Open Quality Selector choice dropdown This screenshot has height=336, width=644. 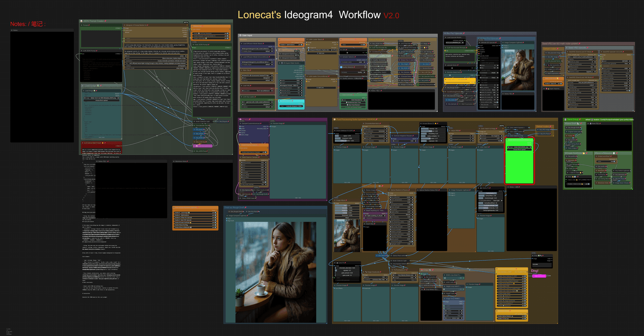tap(353, 72)
